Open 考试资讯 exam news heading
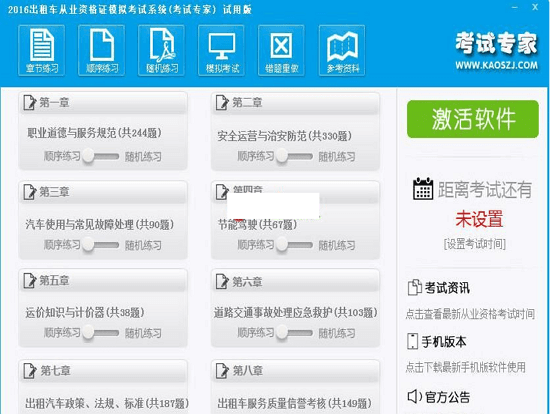Viewport: 550px width, 414px height. coord(447,288)
